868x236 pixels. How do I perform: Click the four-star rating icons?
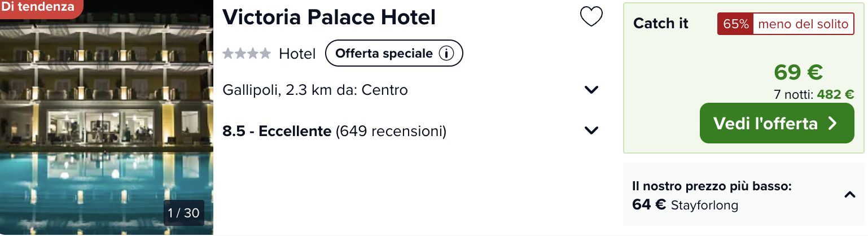247,54
